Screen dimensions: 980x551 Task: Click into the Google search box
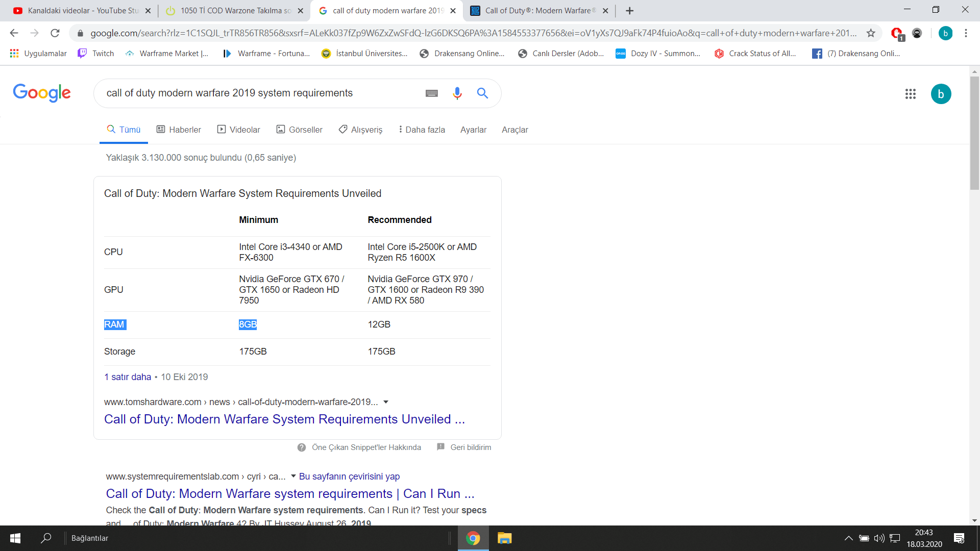255,93
